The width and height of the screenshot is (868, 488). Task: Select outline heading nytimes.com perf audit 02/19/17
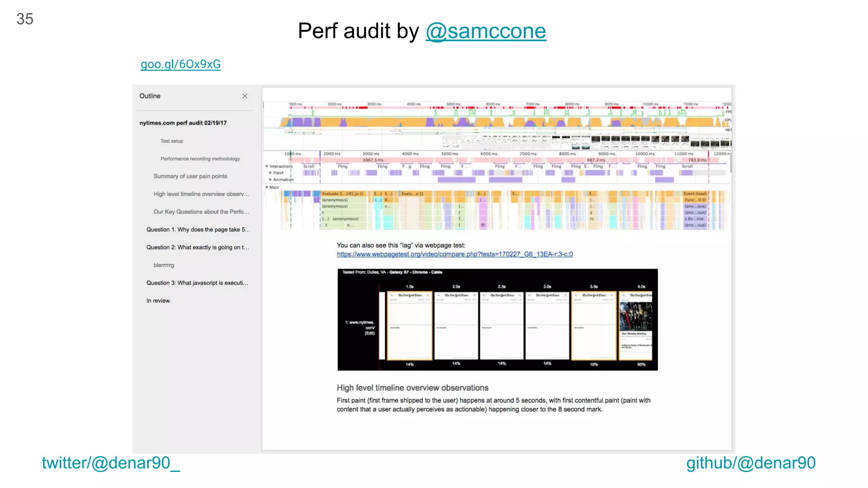pyautogui.click(x=183, y=123)
